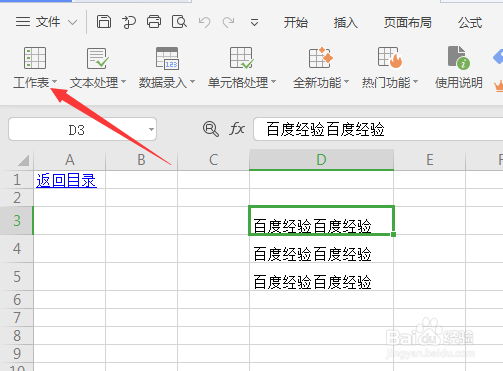
Task: Click the Save icon
Action: click(104, 22)
